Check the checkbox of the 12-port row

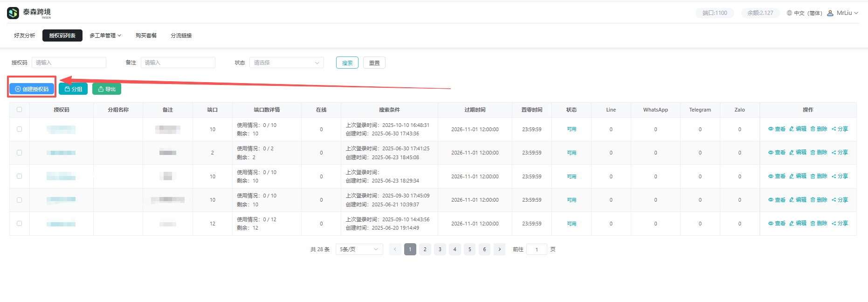coord(19,224)
